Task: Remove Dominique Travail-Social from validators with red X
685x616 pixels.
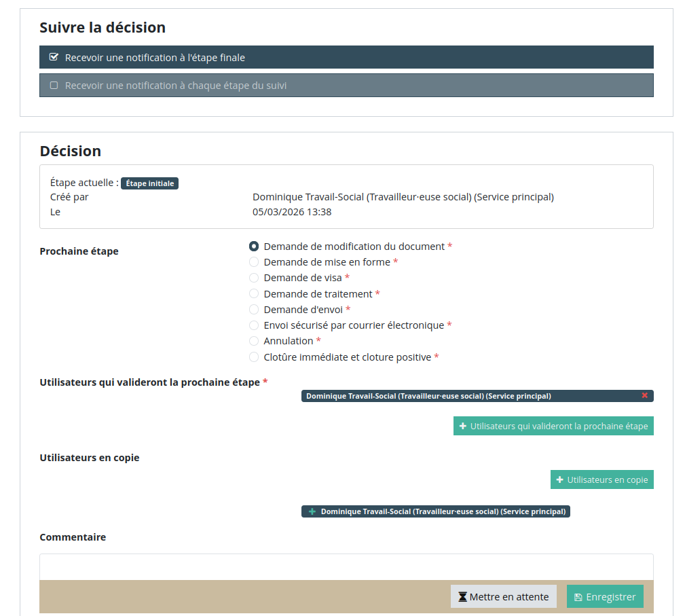Action: point(644,396)
